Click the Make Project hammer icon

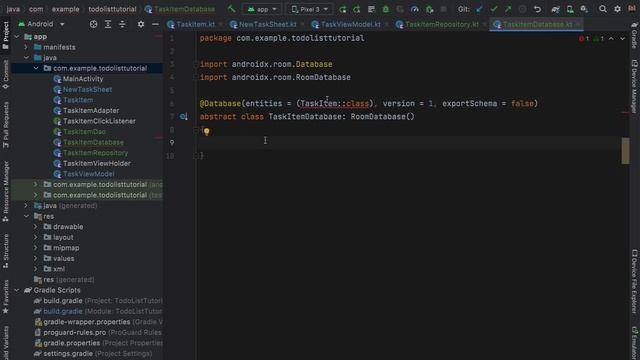pyautogui.click(x=231, y=9)
